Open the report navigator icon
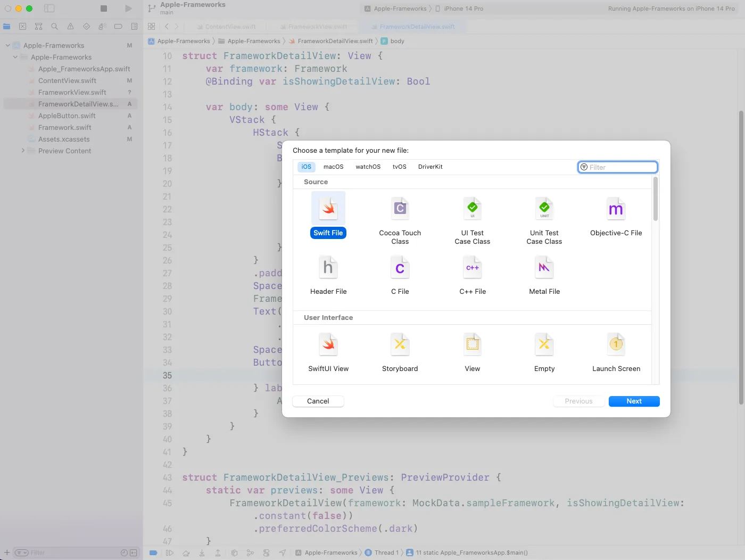The image size is (745, 560). pos(134,26)
